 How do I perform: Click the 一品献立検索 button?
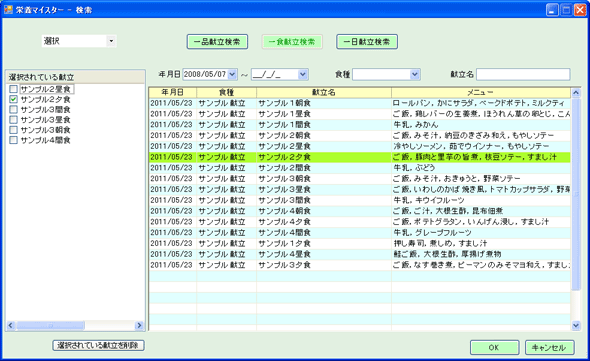point(217,42)
